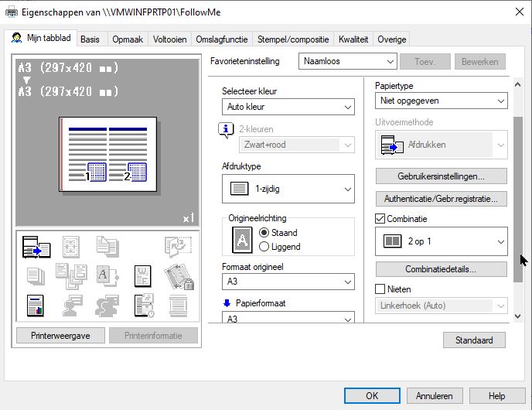Screen dimensions: 532x410
Task: Click the 2-up page preview thumbnail
Action: pos(108,152)
